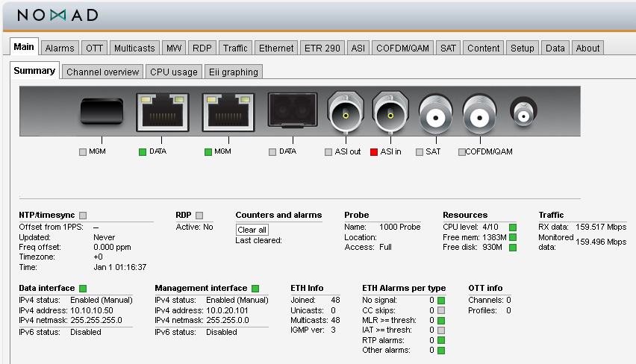Click the No signal alarm indicator
The image size is (636, 364).
click(441, 301)
